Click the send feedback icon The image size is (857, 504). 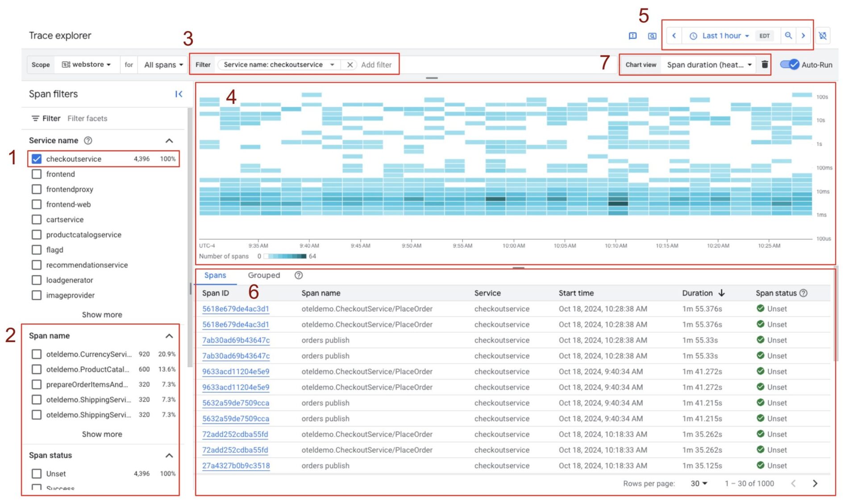pyautogui.click(x=632, y=36)
